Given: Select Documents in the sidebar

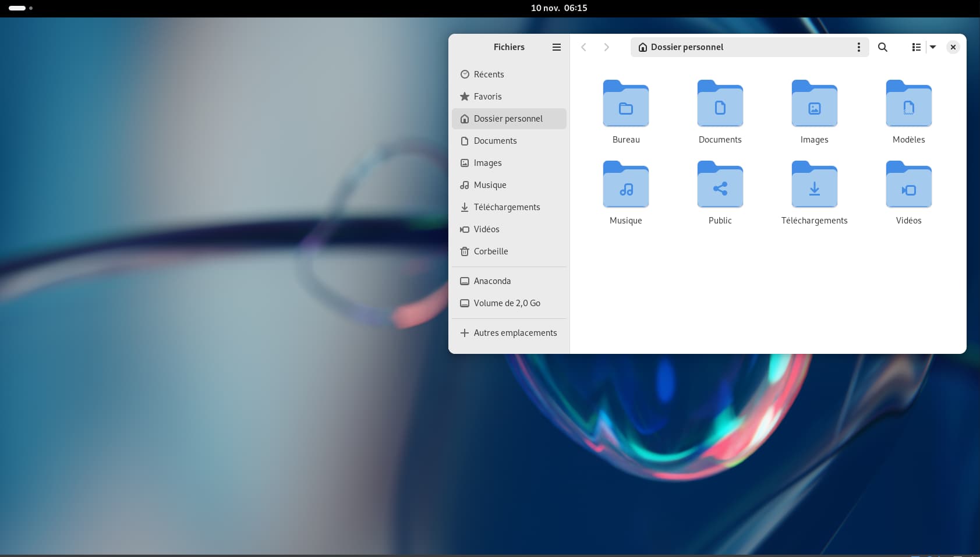Looking at the screenshot, I should point(494,140).
